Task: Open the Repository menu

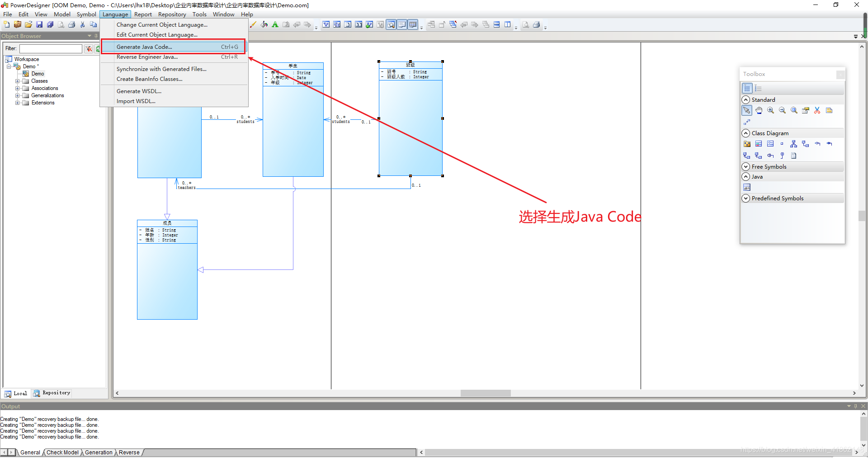Action: click(x=172, y=14)
